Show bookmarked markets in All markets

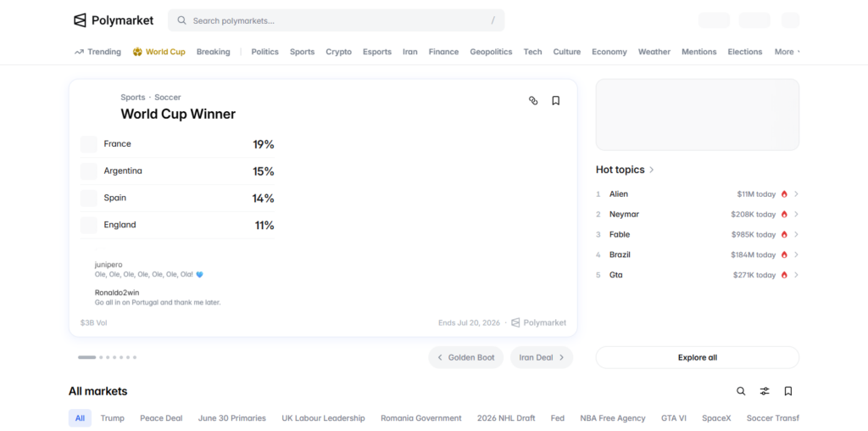(788, 391)
